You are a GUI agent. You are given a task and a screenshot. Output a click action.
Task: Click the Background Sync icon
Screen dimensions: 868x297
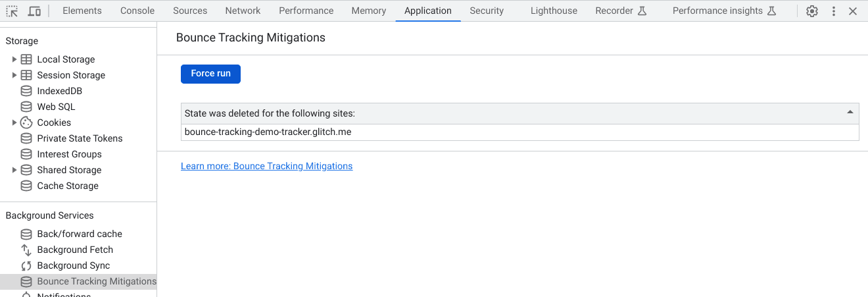click(x=26, y=265)
